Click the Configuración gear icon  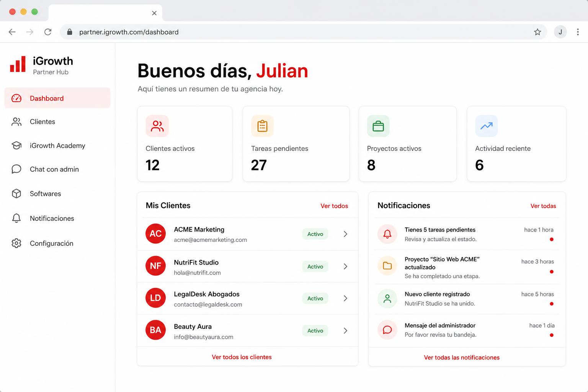[16, 243]
